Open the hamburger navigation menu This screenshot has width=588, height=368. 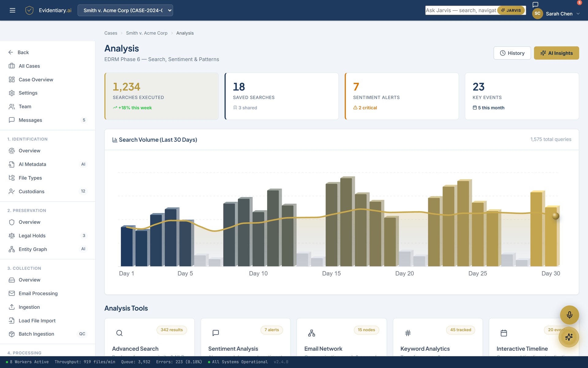click(x=12, y=10)
